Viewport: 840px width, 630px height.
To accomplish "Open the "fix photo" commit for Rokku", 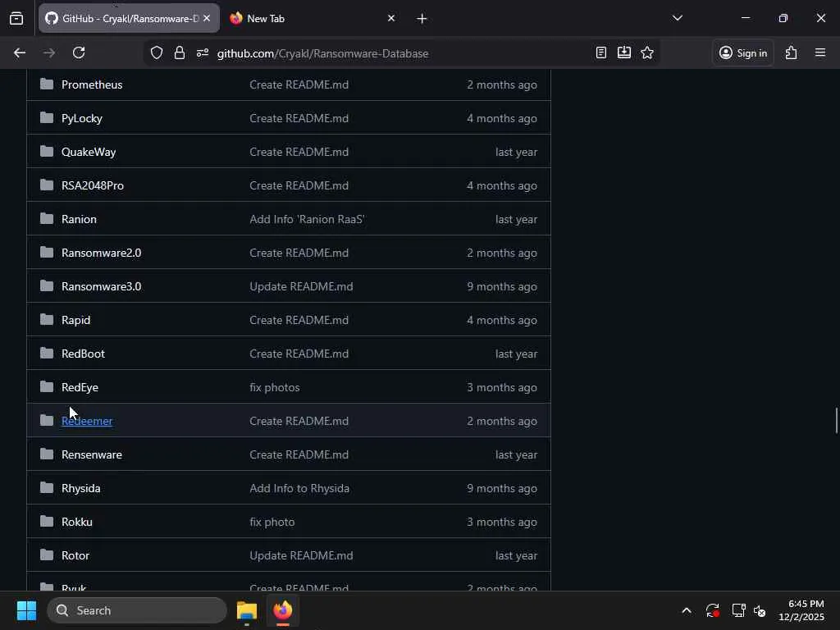I will point(272,522).
